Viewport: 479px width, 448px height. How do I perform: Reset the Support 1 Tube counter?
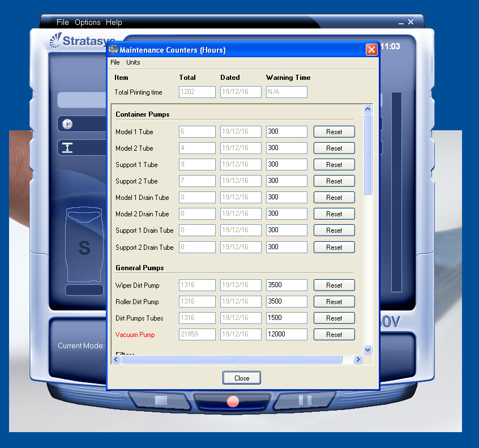(334, 165)
